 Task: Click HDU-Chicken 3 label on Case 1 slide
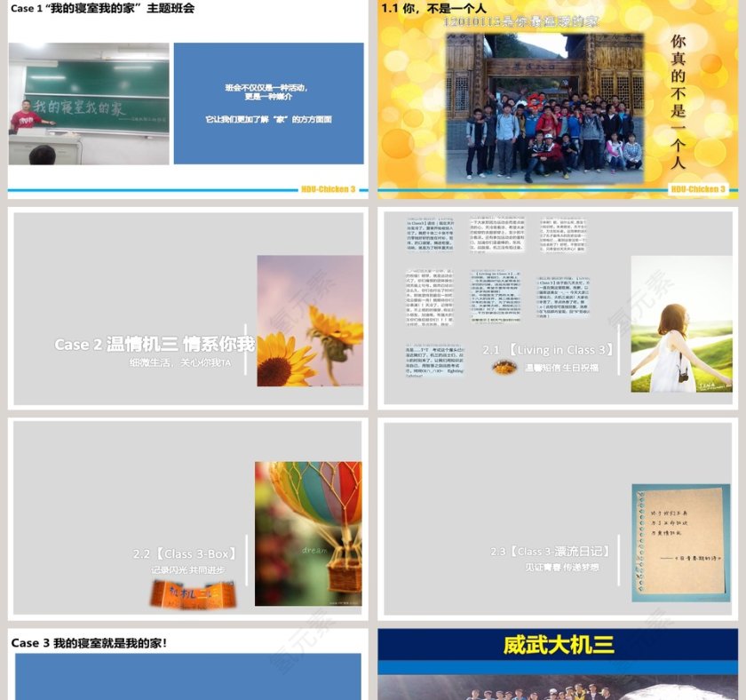coord(329,189)
